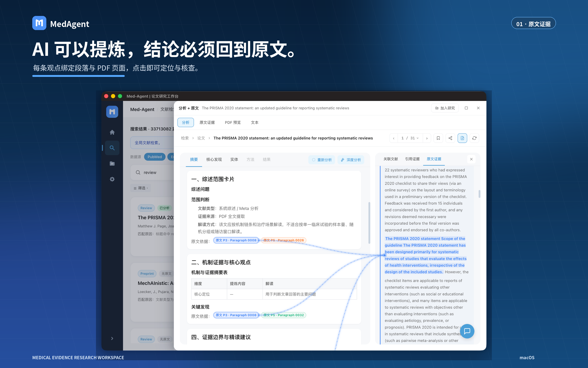
Task: Open 关联文献 side panel tab
Action: click(x=390, y=159)
